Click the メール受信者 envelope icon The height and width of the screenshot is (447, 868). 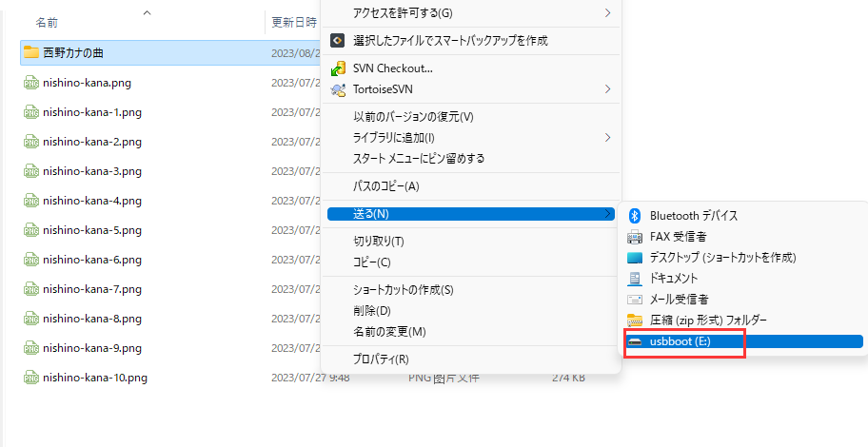click(x=636, y=300)
